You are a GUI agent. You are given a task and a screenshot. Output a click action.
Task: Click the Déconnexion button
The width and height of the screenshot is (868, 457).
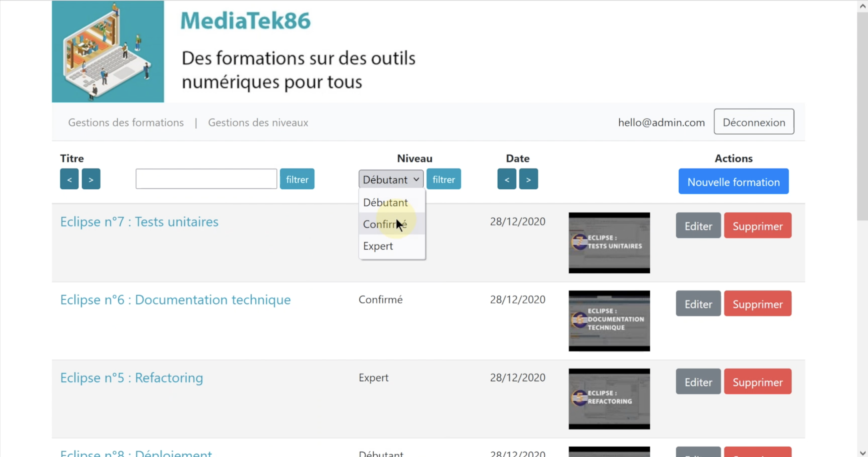point(754,122)
